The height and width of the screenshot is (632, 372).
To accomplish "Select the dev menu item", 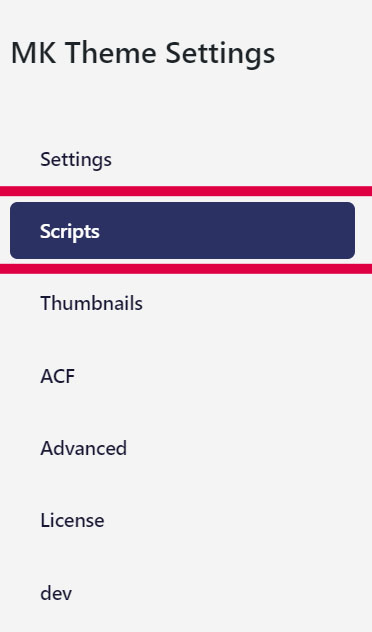I will (x=182, y=592).
